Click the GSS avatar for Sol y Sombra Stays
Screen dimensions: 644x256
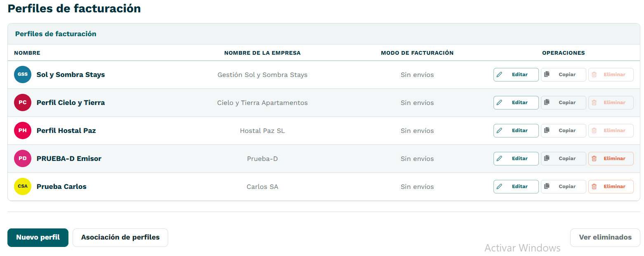pos(23,74)
